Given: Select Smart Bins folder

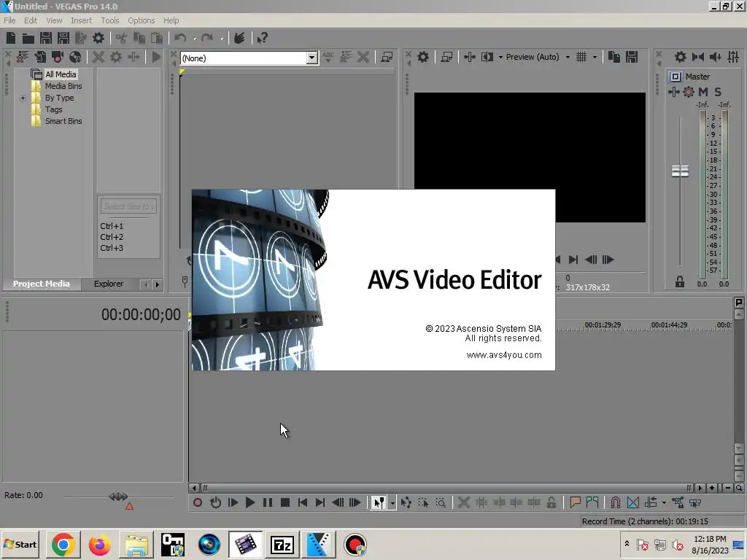Looking at the screenshot, I should (63, 121).
